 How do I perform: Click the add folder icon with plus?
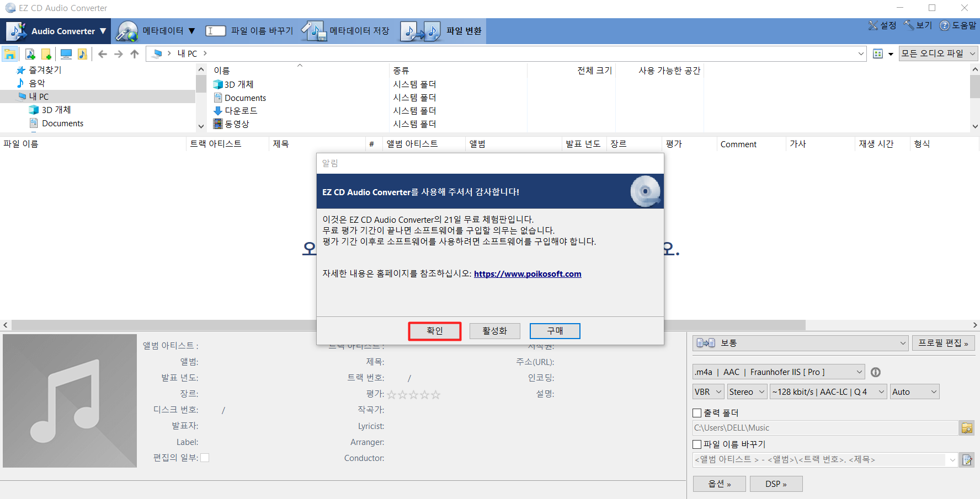pos(46,53)
